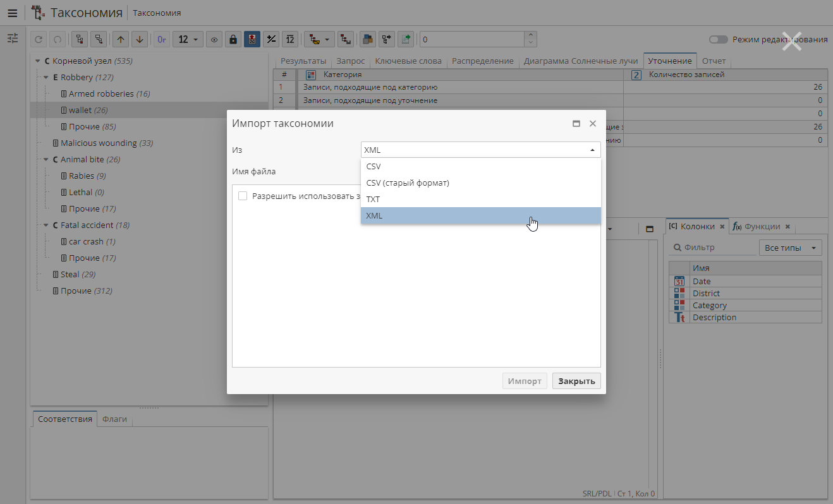Open the Распределение tab
Viewport: 833px width, 504px height.
(x=483, y=61)
